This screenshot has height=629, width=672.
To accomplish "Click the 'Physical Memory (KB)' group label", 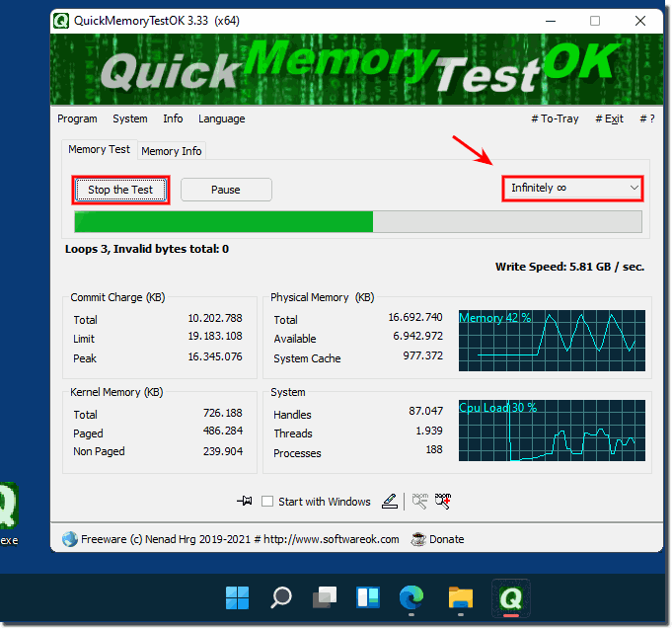I will (x=323, y=297).
